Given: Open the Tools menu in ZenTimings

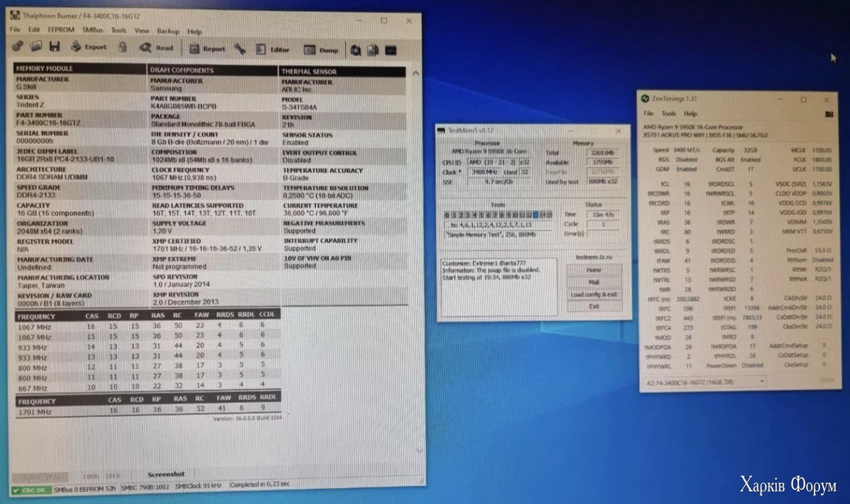Looking at the screenshot, I should pos(668,114).
